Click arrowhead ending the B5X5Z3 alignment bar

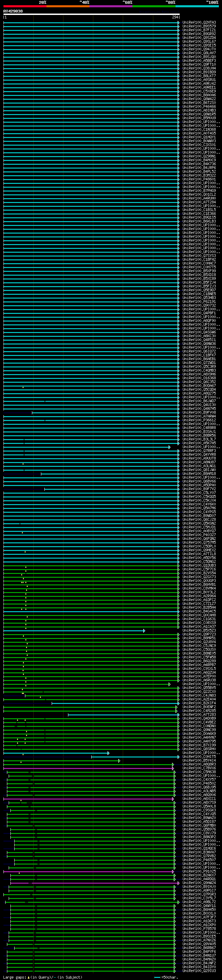point(144,631)
